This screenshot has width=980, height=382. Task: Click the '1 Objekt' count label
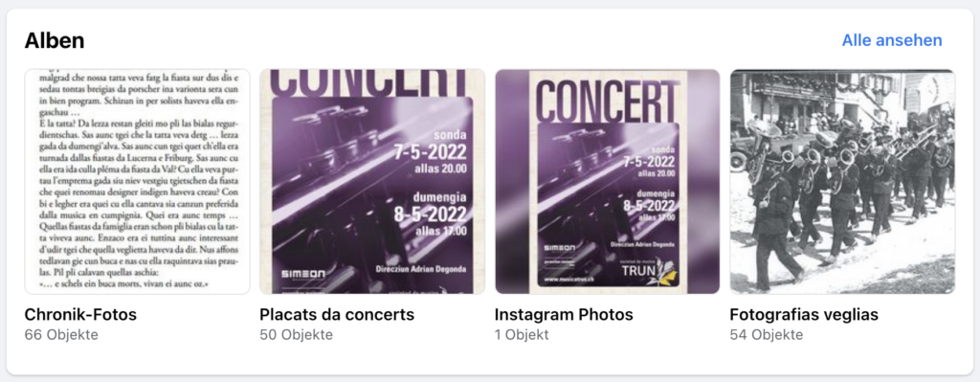522,334
